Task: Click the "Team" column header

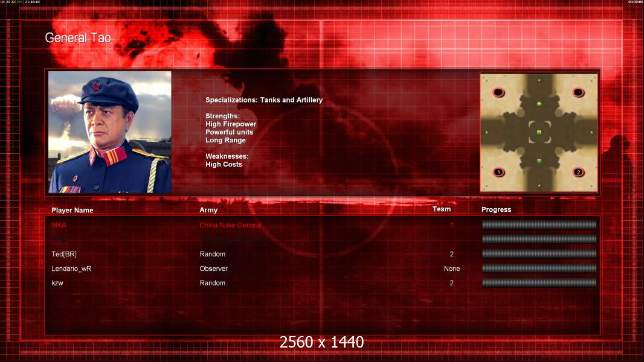Action: point(442,209)
